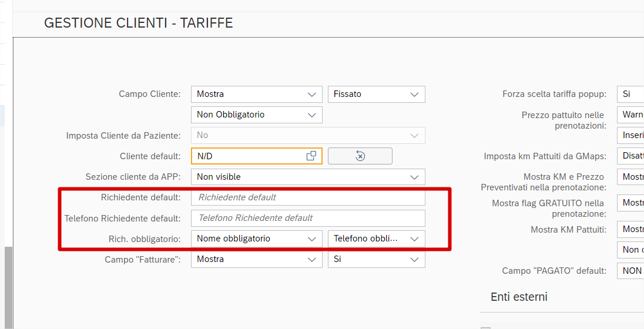Focus the Richiedente default input field

pyautogui.click(x=308, y=197)
